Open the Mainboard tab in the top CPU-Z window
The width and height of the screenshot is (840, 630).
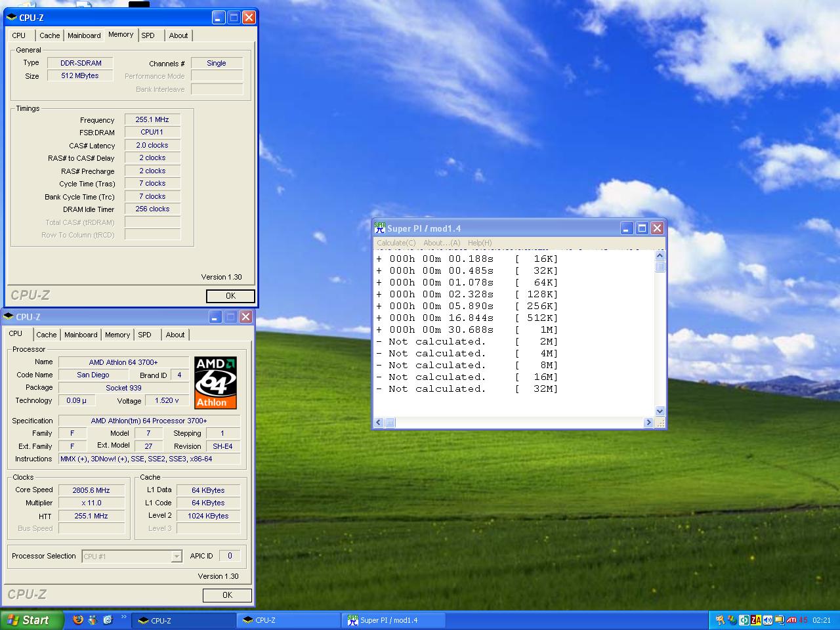[84, 35]
